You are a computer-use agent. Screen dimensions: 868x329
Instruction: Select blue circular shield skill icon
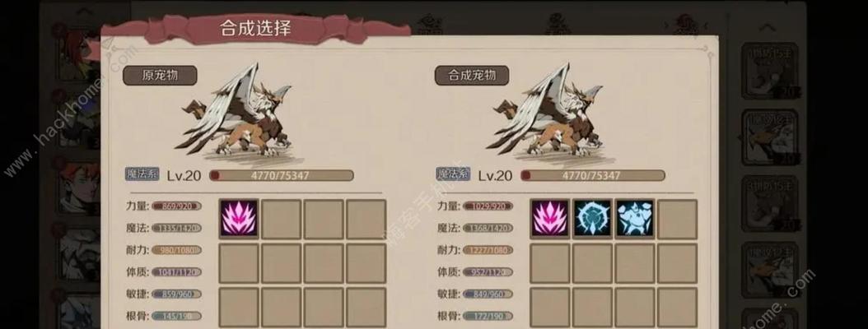coord(592,219)
